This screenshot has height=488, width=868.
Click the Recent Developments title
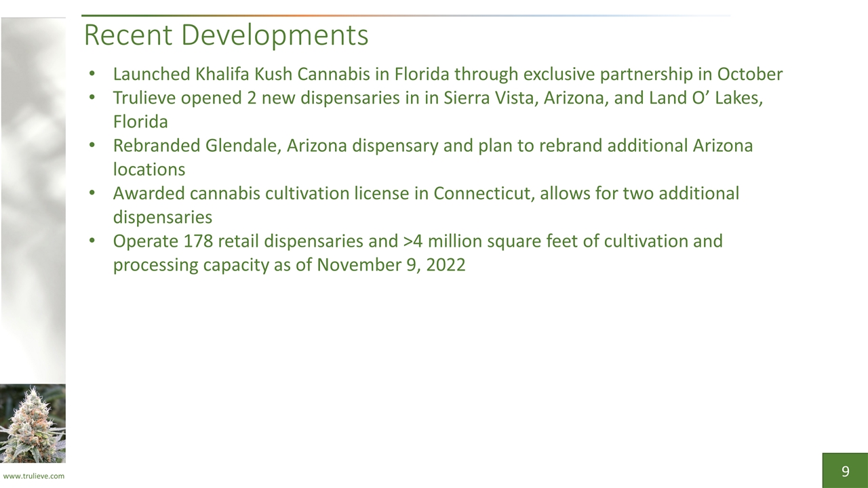pyautogui.click(x=226, y=35)
